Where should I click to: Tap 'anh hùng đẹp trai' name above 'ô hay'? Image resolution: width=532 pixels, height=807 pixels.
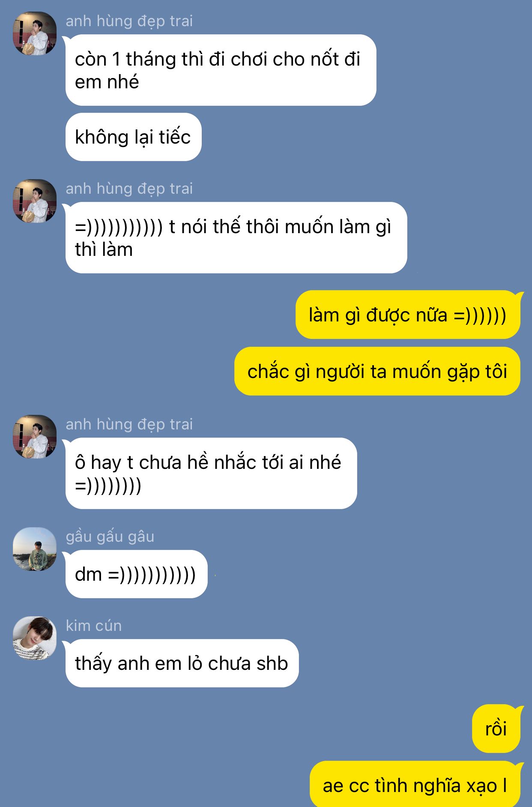[x=129, y=424]
